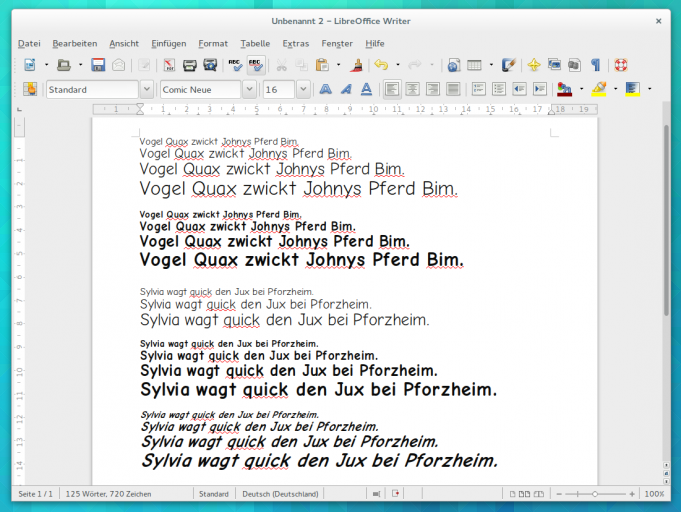This screenshot has width=681, height=512.
Task: Click the zoom slider in status bar
Action: tap(594, 494)
